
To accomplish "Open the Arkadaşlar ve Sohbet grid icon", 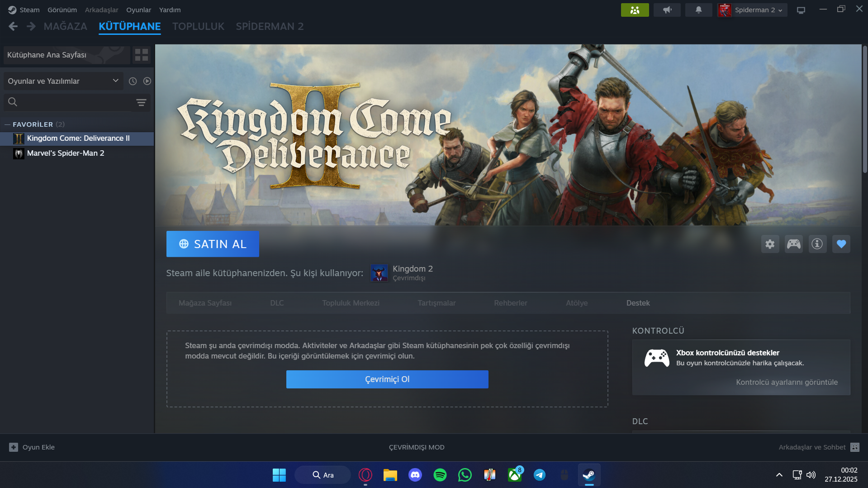I will coord(854,447).
